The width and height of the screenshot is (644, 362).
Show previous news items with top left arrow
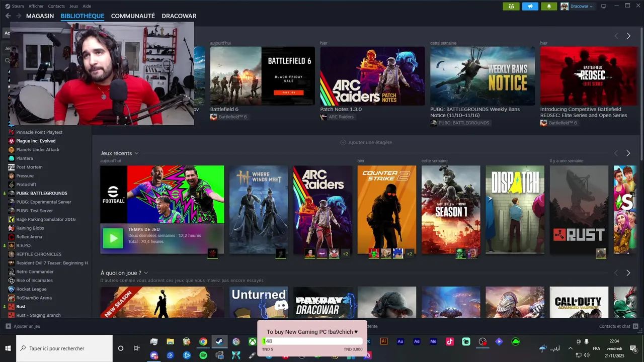click(x=616, y=36)
